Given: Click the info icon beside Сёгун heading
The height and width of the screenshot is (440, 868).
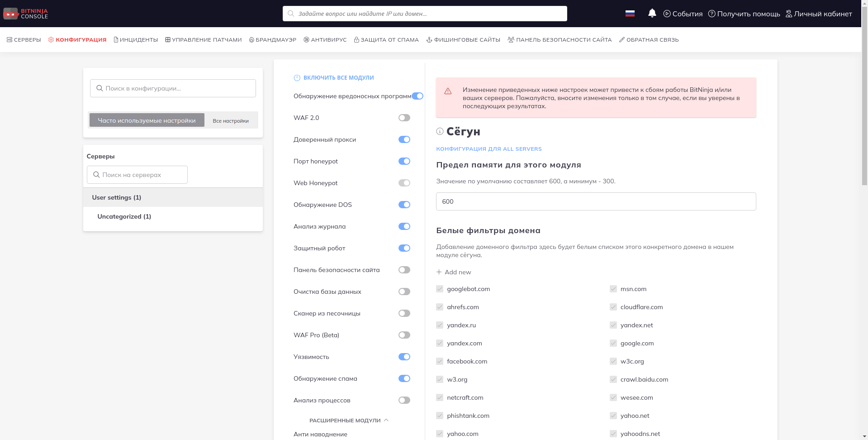Looking at the screenshot, I should pyautogui.click(x=440, y=131).
